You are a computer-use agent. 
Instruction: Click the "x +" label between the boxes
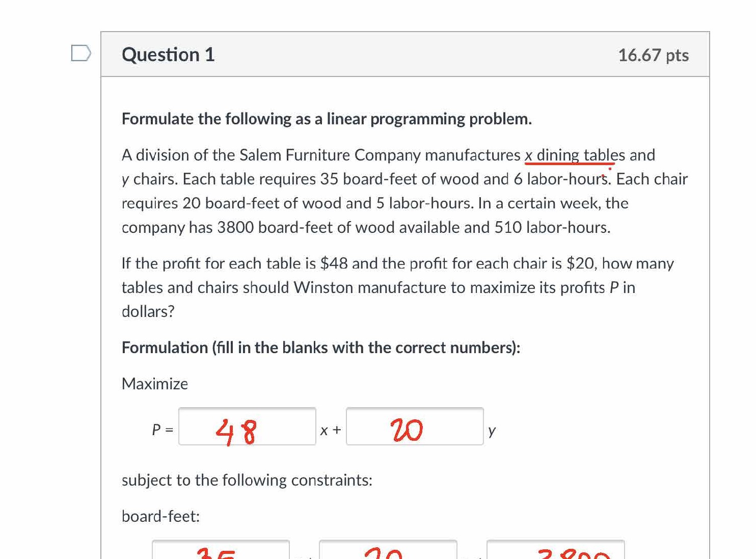[x=331, y=431]
